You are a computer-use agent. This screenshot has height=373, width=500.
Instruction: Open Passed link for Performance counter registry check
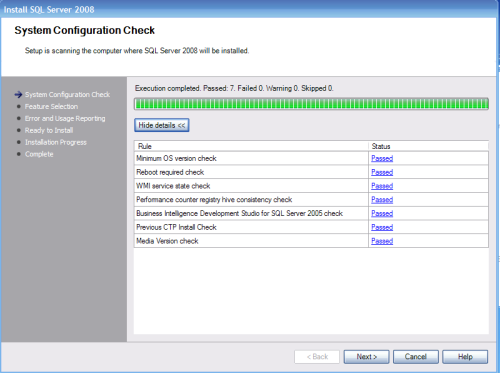pyautogui.click(x=382, y=200)
